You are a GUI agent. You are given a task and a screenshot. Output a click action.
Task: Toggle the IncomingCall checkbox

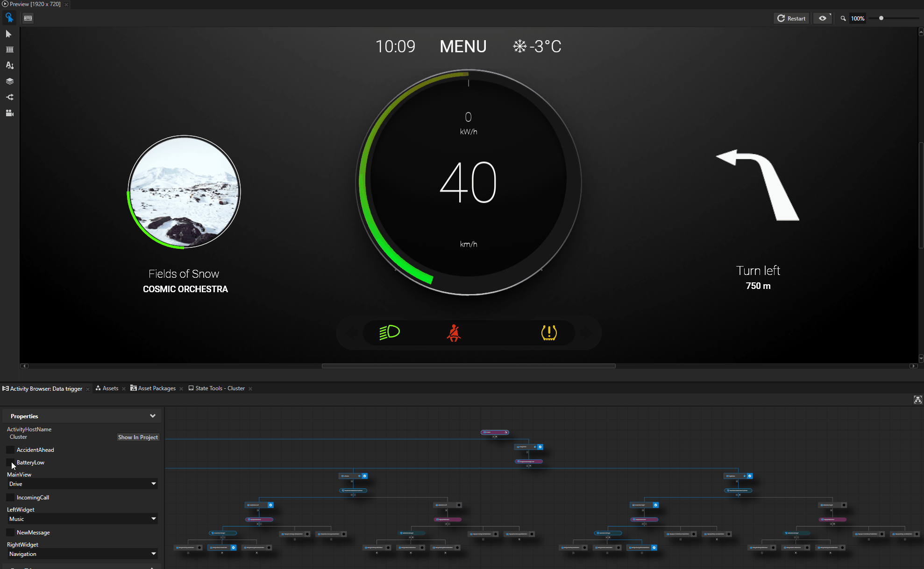pos(10,497)
